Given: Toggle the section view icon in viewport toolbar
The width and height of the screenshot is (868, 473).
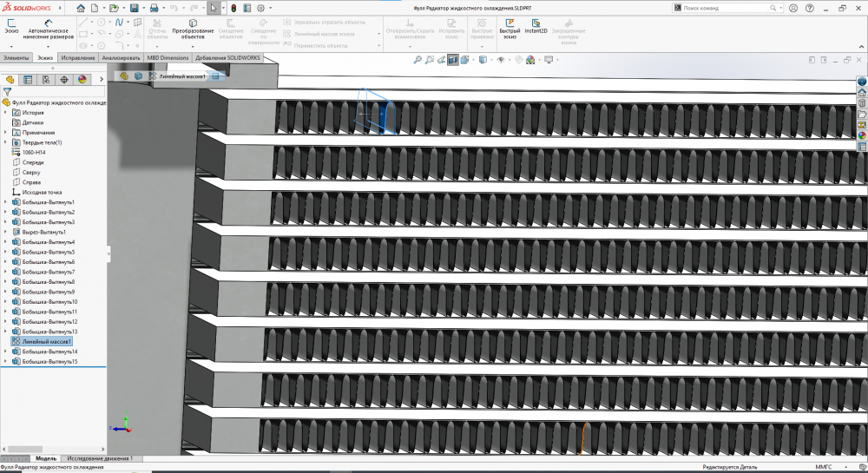Looking at the screenshot, I should pos(453,60).
